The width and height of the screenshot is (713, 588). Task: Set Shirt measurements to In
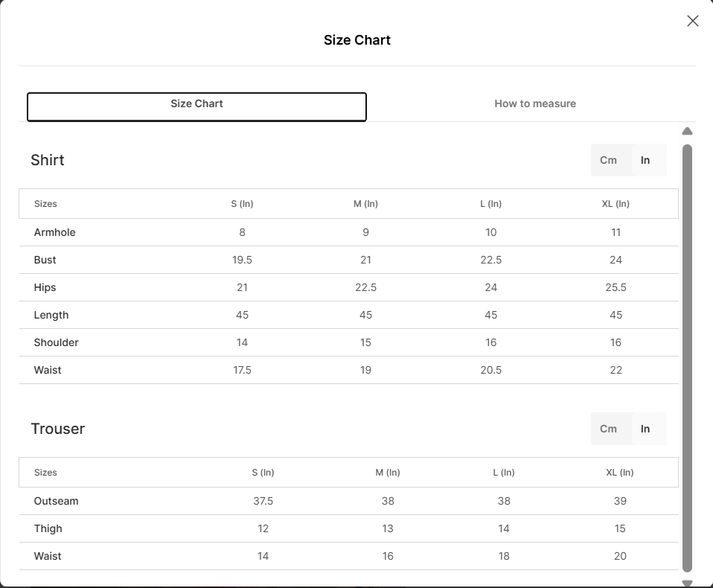645,160
